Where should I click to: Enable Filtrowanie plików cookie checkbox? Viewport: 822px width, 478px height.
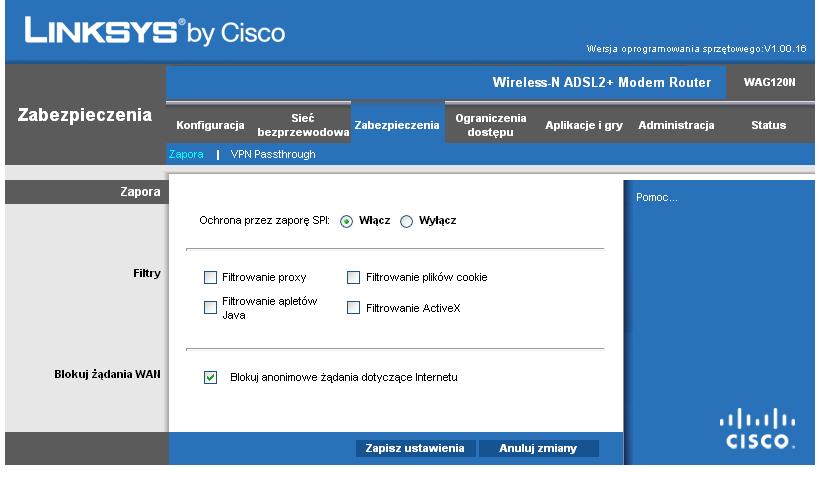(x=353, y=277)
